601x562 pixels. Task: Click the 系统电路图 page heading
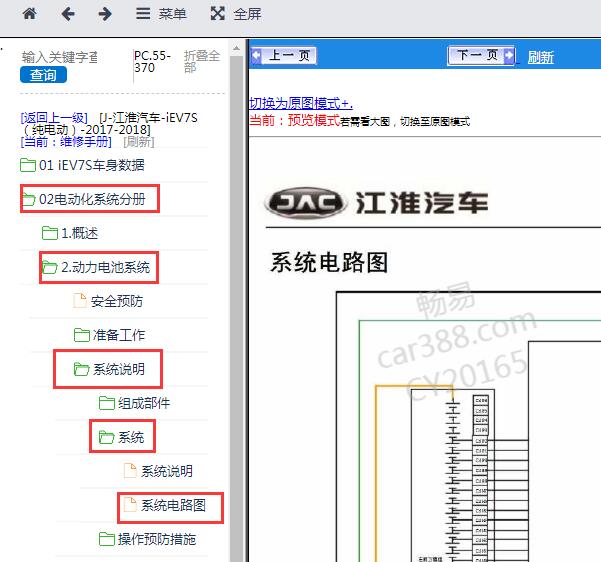point(329,263)
